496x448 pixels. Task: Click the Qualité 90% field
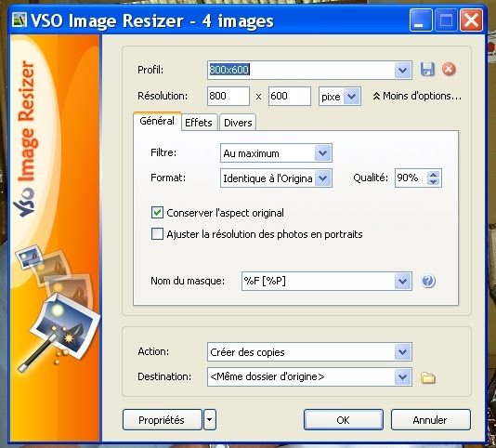click(411, 178)
